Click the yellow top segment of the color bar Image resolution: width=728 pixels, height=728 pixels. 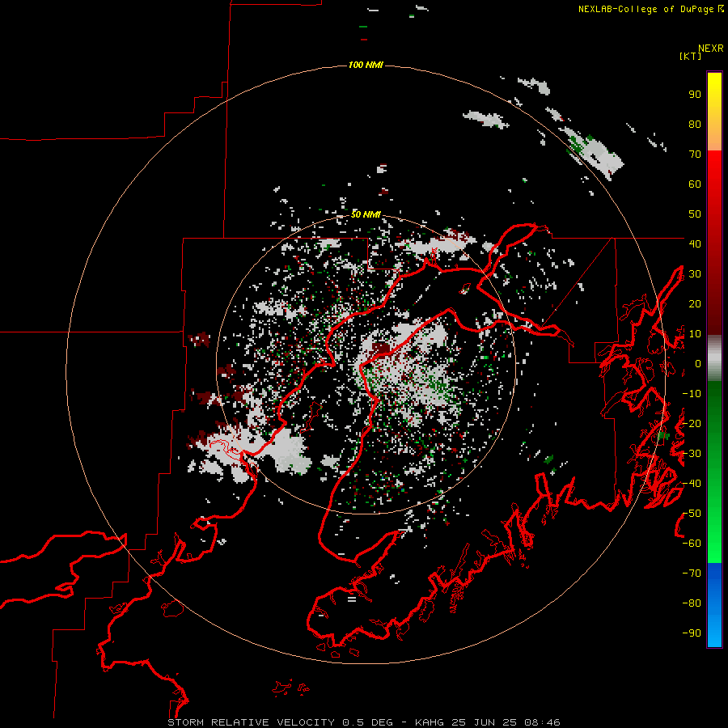714,112
